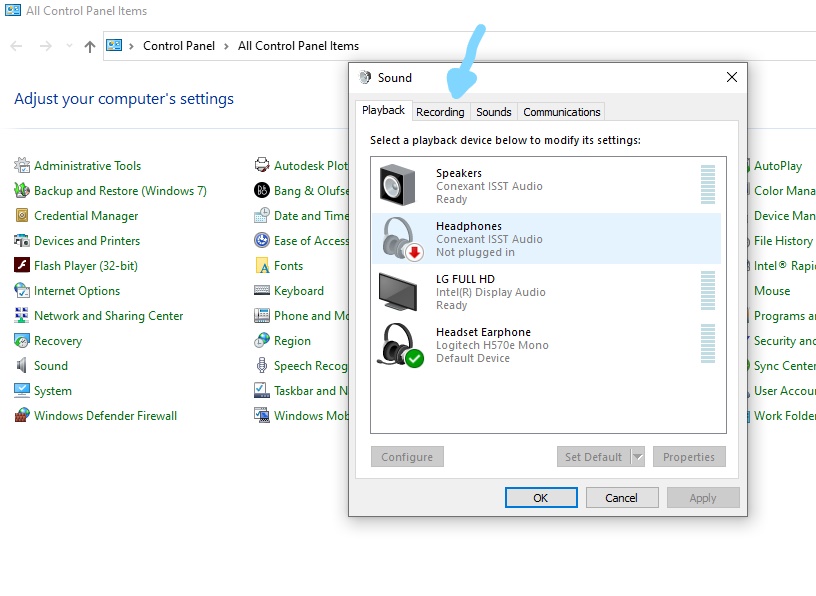Image resolution: width=816 pixels, height=596 pixels.
Task: Open Taskbar and Navigation icon
Action: click(x=262, y=390)
